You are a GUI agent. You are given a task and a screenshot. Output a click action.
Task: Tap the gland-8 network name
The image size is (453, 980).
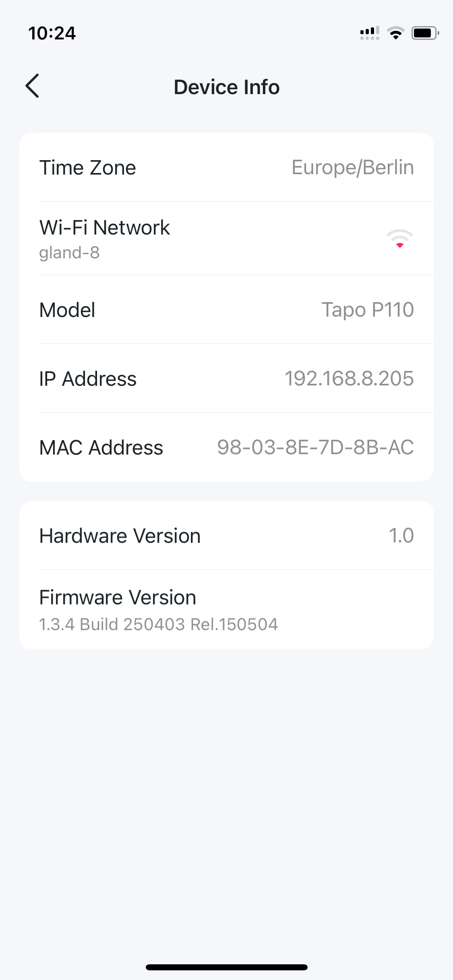tap(69, 253)
